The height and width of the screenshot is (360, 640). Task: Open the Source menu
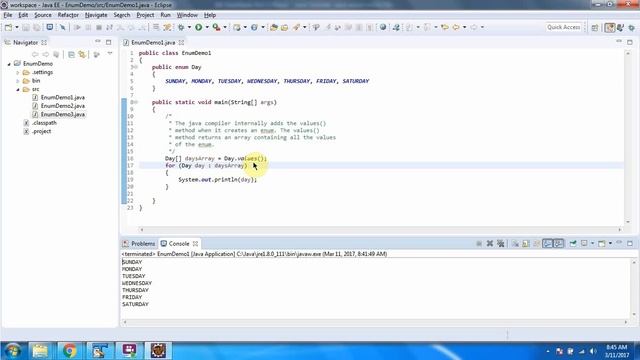[43, 15]
